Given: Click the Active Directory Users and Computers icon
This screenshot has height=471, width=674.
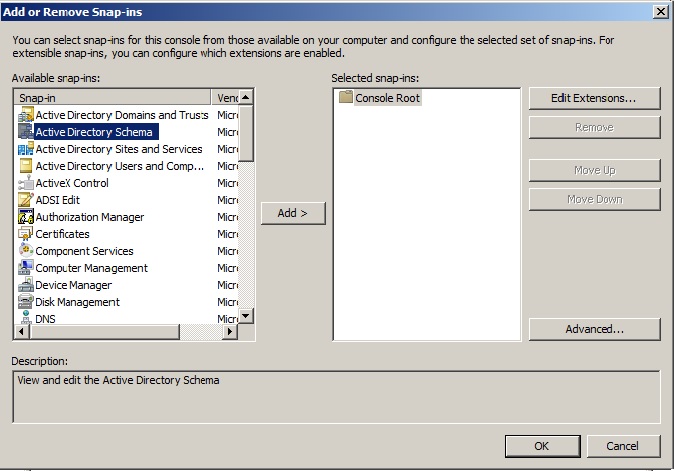Looking at the screenshot, I should [26, 166].
